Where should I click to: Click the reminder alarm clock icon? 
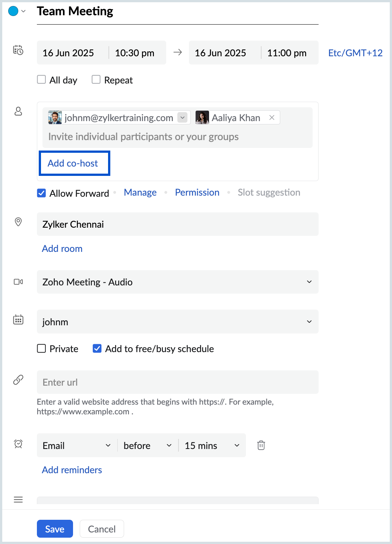click(18, 444)
